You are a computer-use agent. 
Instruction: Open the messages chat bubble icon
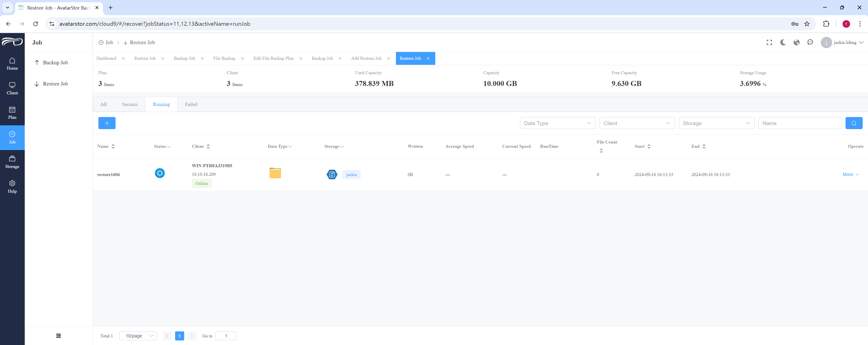click(x=810, y=42)
